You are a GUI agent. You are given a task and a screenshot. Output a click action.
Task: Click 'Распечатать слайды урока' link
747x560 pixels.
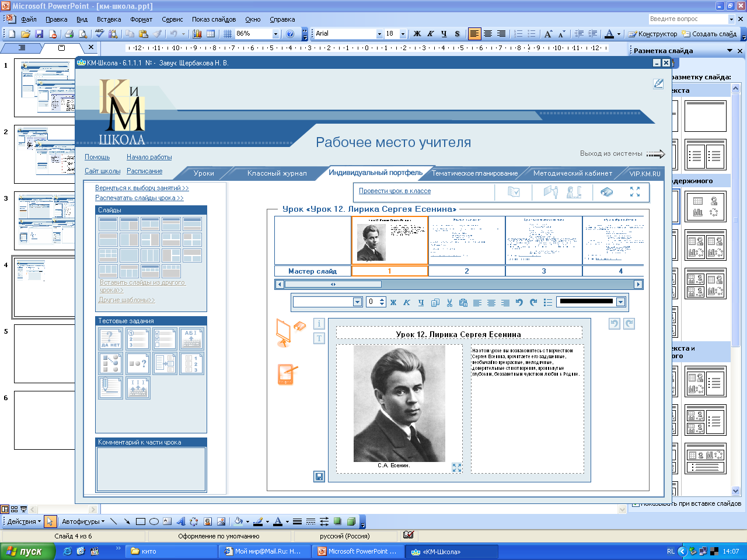[x=139, y=198]
